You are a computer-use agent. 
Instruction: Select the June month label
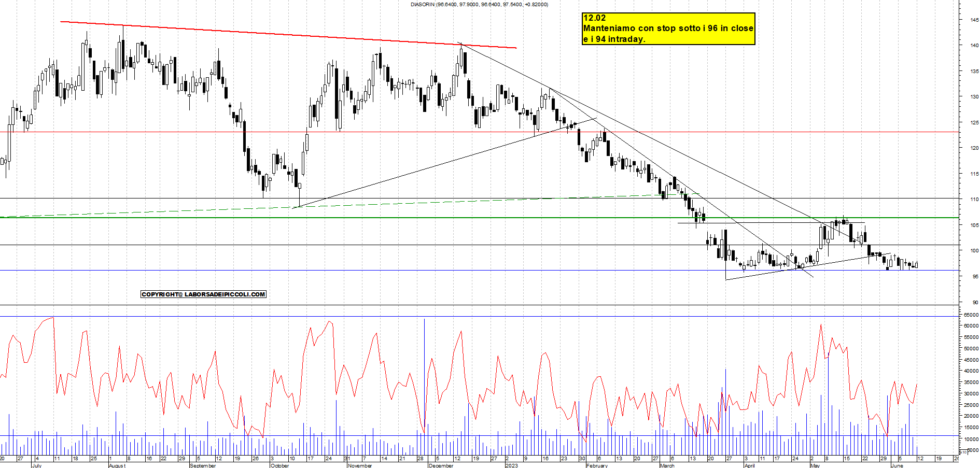[897, 465]
